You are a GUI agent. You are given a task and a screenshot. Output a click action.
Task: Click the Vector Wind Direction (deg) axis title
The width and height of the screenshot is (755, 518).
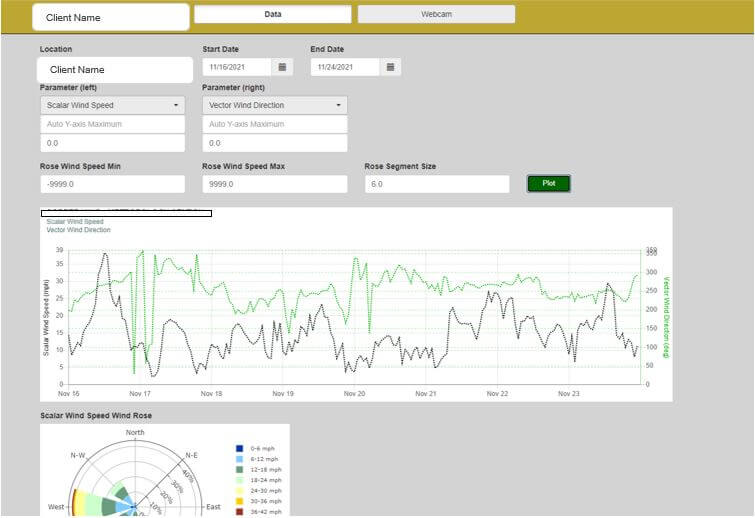click(x=666, y=317)
